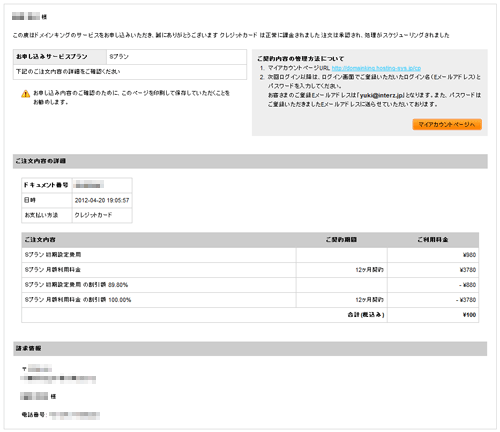Click the ご契約期間 column header
This screenshot has height=432, width=500.
(341, 240)
